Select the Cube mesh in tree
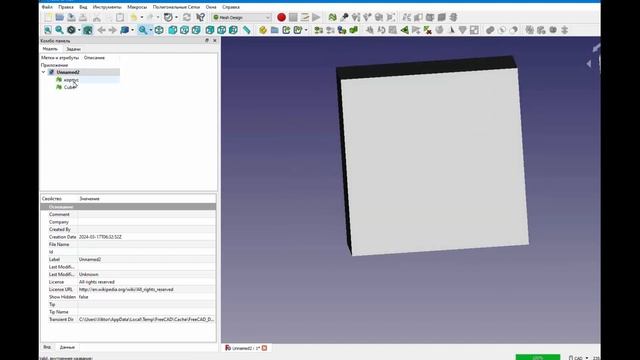 [69, 87]
